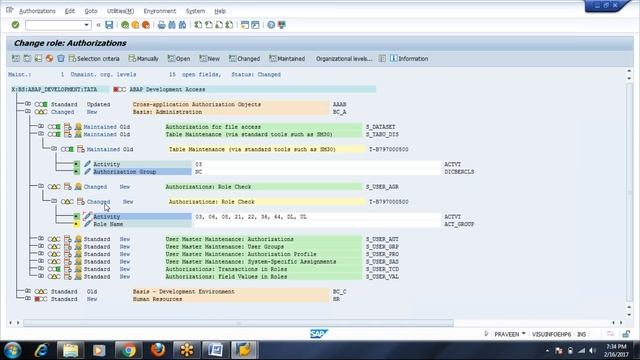Open the System menu
This screenshot has height=360, width=640.
tap(195, 11)
